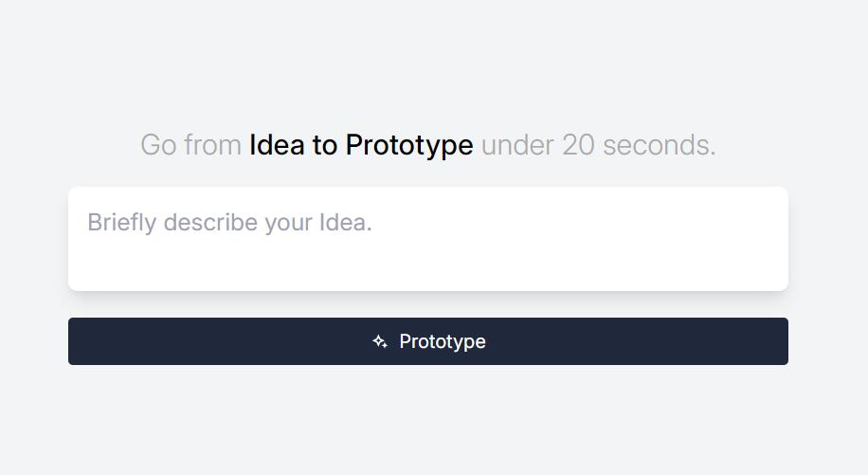The width and height of the screenshot is (868, 475).
Task: Click the four-point star icon beside Prototype
Action: [380, 341]
